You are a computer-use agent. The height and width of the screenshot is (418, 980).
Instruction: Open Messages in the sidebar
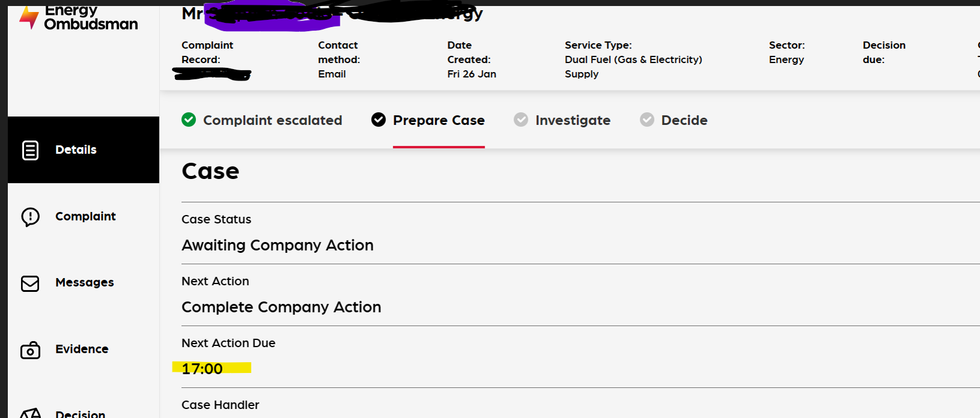tap(84, 283)
